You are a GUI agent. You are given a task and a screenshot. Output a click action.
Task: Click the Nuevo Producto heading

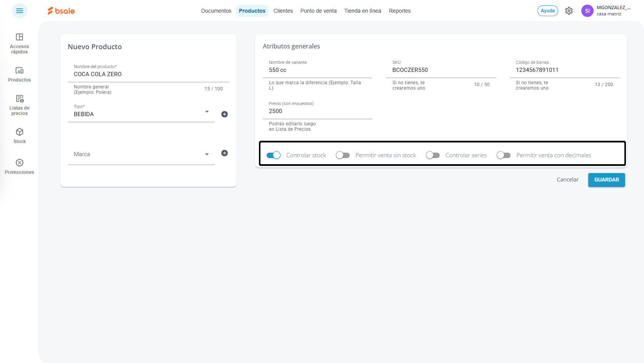[x=95, y=47]
